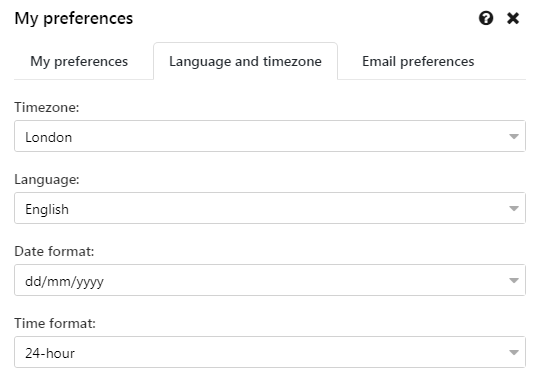Open the Time format combo box
This screenshot has width=533, height=380.
coord(270,352)
